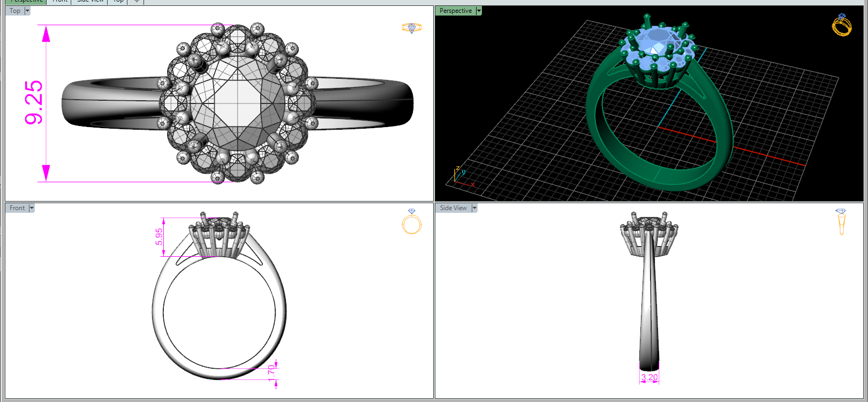Click the Side View viewport title label

(x=454, y=208)
